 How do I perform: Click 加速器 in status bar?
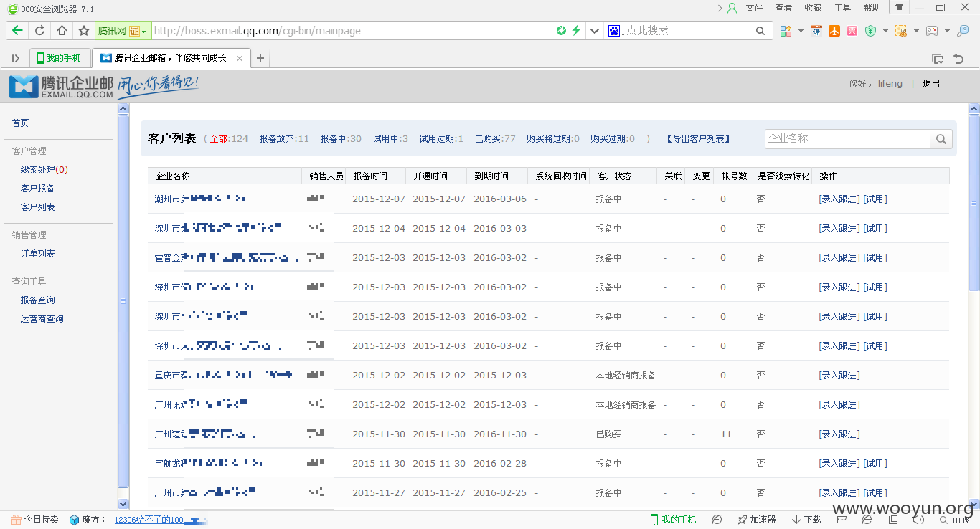(756, 520)
